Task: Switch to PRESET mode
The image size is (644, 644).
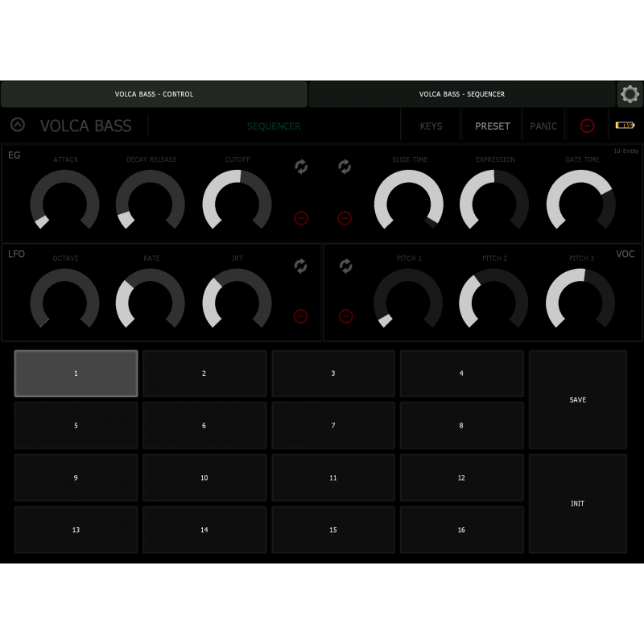Action: tap(492, 126)
